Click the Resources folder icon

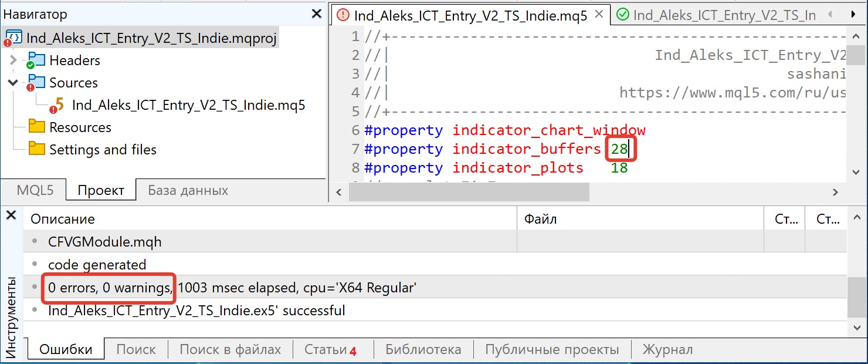click(36, 127)
